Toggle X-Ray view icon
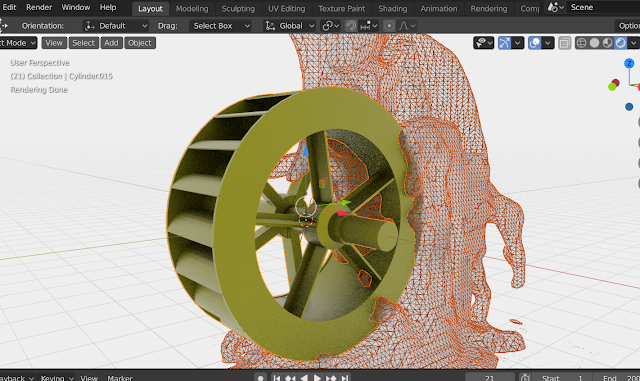Image resolution: width=640 pixels, height=381 pixels. pos(564,43)
